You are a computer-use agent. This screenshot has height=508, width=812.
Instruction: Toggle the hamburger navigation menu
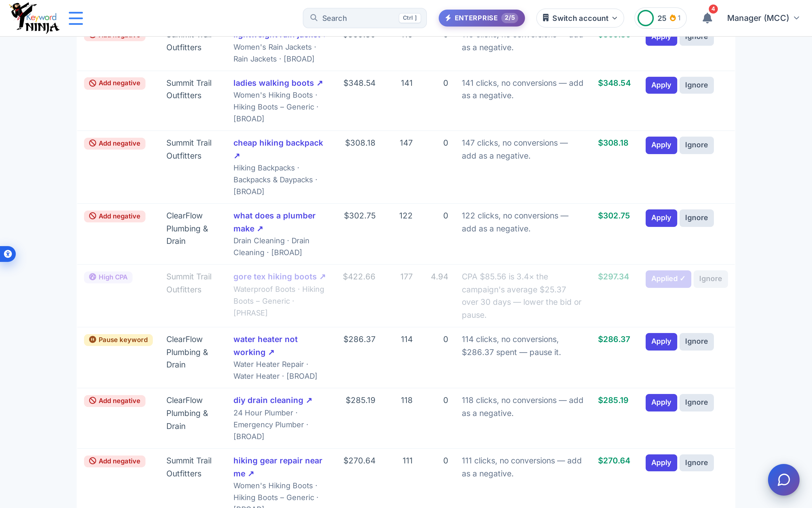(76, 18)
